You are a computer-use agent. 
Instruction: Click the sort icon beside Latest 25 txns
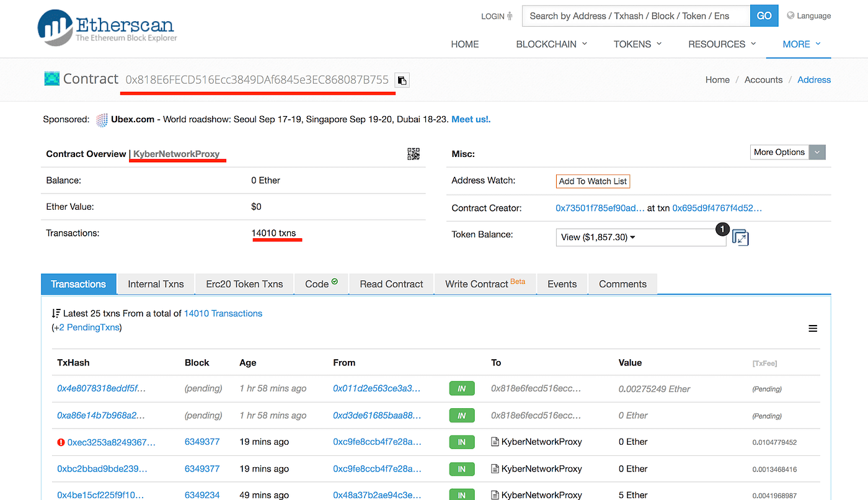(x=55, y=313)
